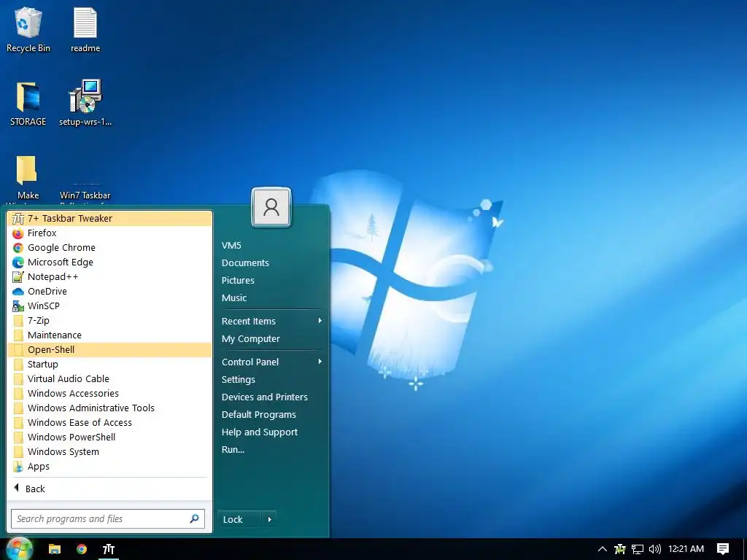Open Chrome from the taskbar
747x560 pixels.
click(x=82, y=549)
